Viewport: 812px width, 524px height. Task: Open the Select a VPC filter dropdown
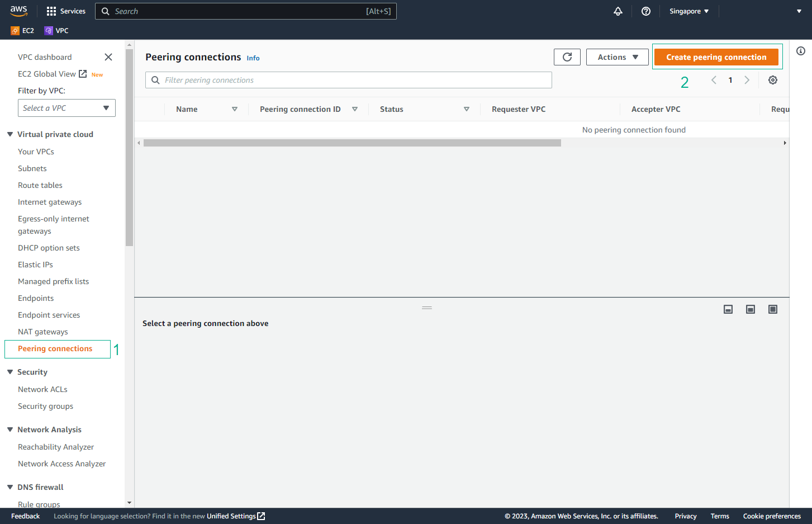point(67,108)
